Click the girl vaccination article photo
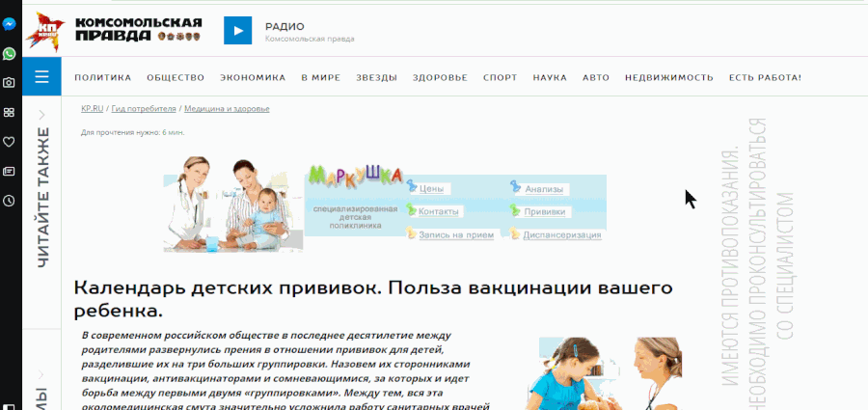The height and width of the screenshot is (410, 868). coord(604,373)
